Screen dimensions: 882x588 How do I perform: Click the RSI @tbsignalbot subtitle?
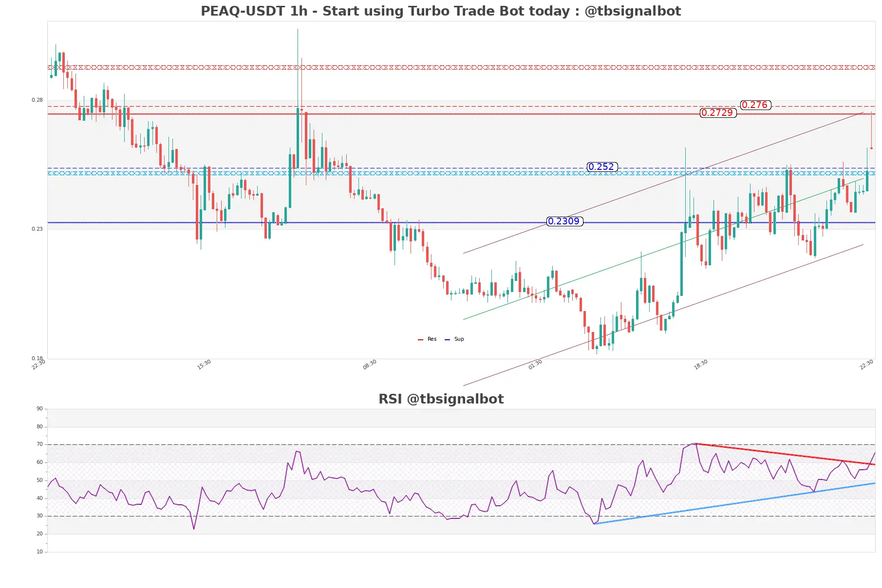point(441,399)
